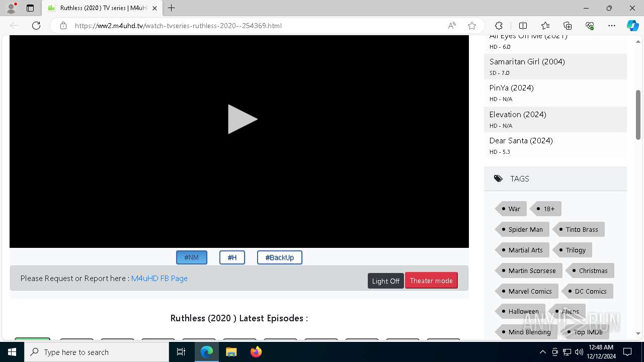644x362 pixels.
Task: Open the favorites list
Action: (545, 26)
